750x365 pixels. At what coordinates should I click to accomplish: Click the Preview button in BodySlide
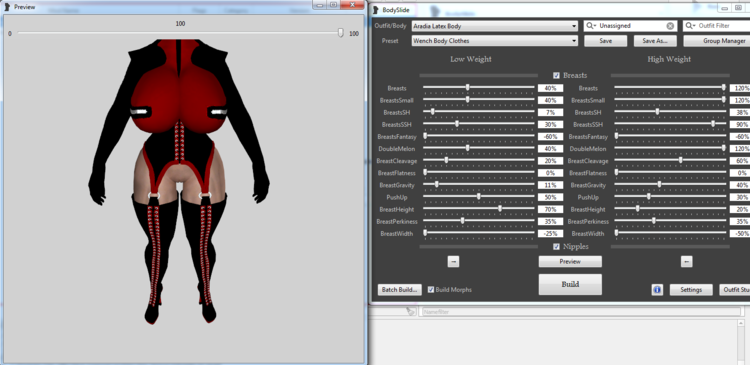pyautogui.click(x=570, y=262)
